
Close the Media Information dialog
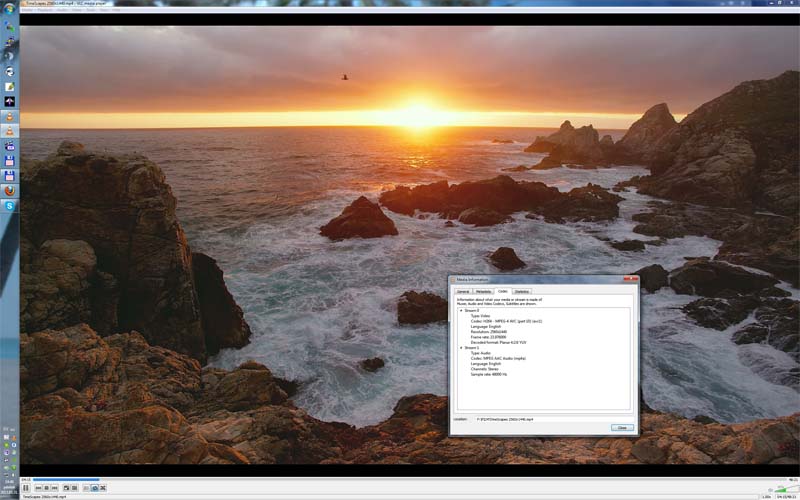point(622,427)
